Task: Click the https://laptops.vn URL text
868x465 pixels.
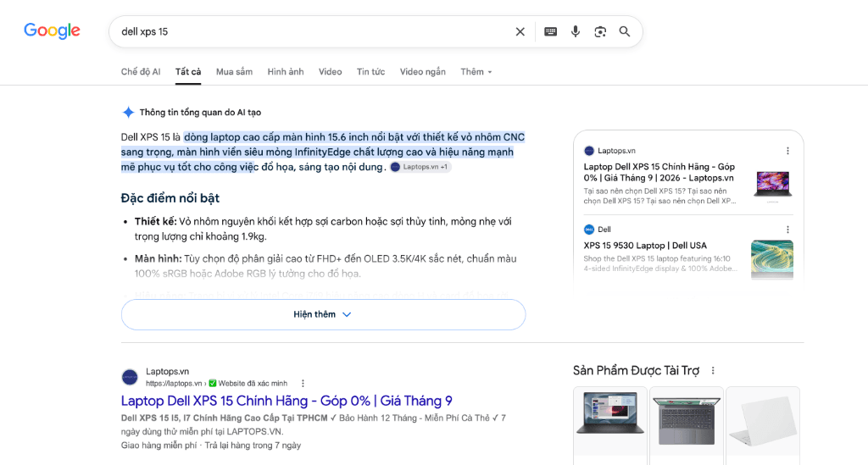Action: [174, 383]
